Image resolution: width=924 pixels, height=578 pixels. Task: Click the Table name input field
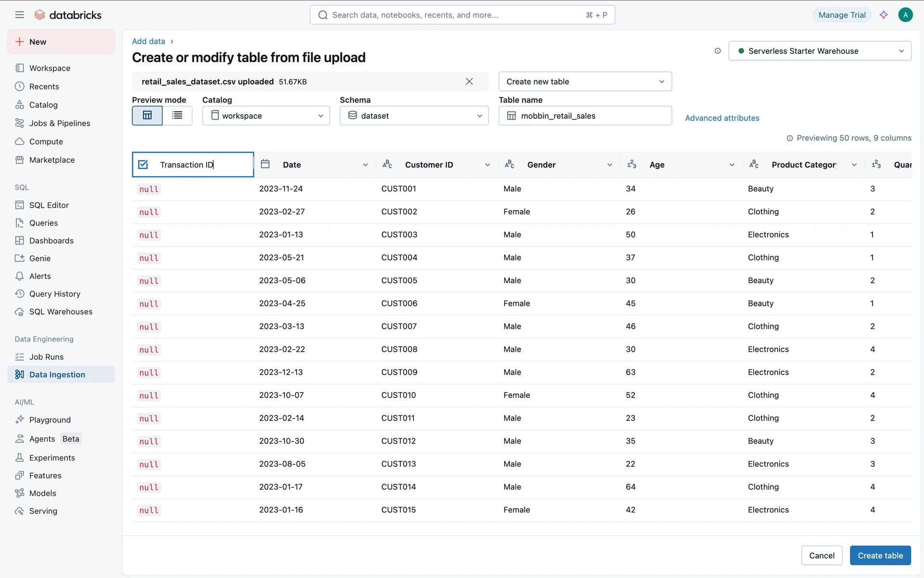tap(592, 116)
